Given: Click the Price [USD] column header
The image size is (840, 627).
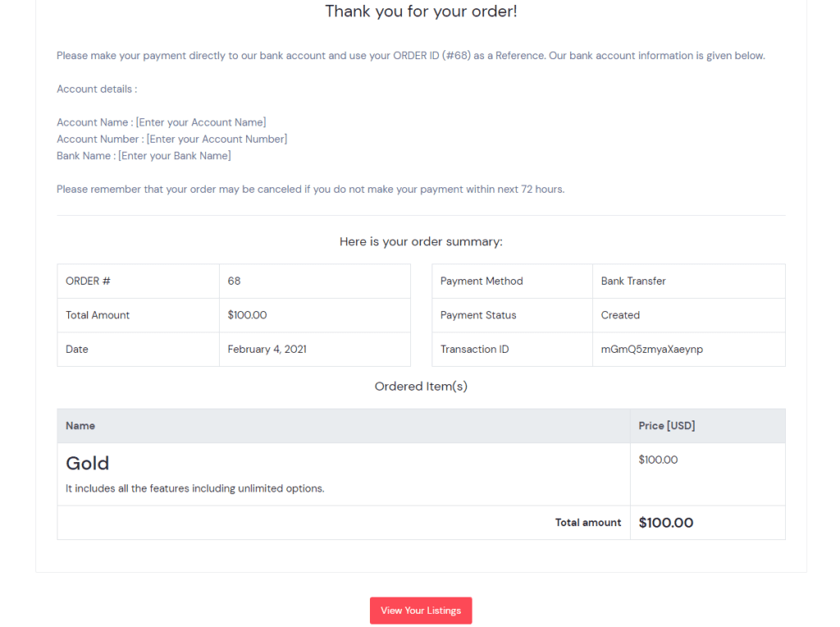Looking at the screenshot, I should (x=667, y=426).
